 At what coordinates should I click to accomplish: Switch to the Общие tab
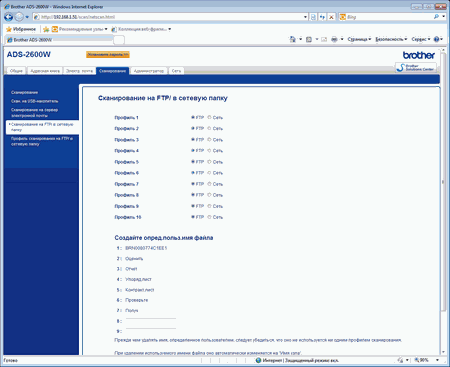[16, 71]
